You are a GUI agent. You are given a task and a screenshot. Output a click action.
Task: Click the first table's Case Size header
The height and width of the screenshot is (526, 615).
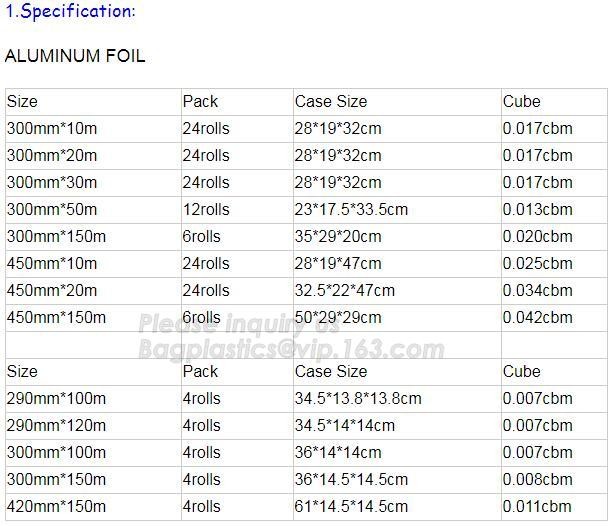[x=331, y=102]
